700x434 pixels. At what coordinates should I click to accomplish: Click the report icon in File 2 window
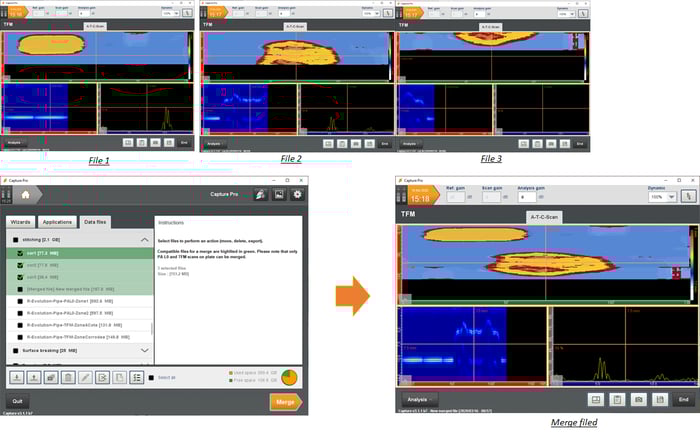click(x=342, y=144)
